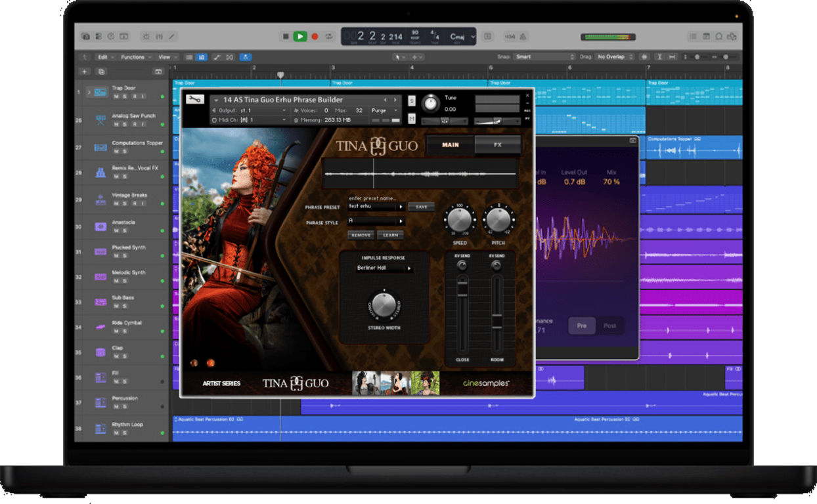
Task: Solo the Ride Cymbal track
Action: click(x=125, y=331)
